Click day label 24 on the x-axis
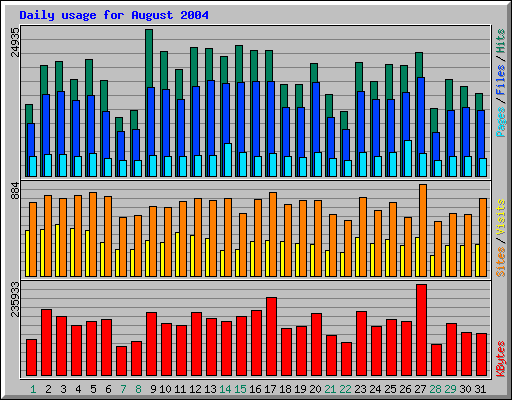Viewport: 512px width, 400px height. 375,389
